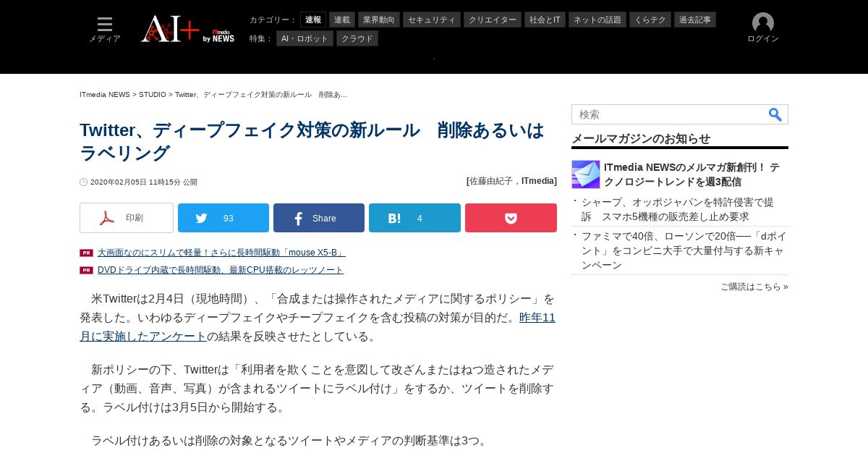The image size is (868, 456).
Task: Click the first PR badge icon
Action: [86, 253]
